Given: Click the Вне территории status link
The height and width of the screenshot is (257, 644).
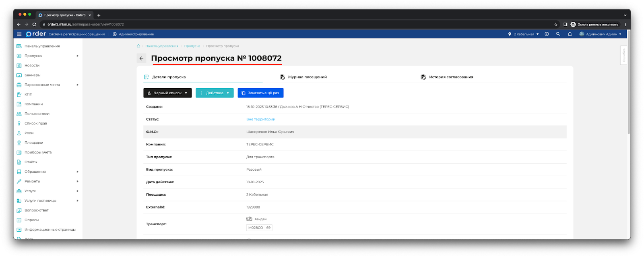Looking at the screenshot, I should pyautogui.click(x=261, y=119).
